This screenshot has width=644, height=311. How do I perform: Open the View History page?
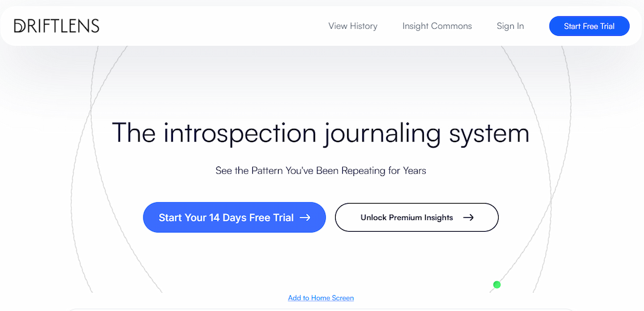[x=353, y=26]
